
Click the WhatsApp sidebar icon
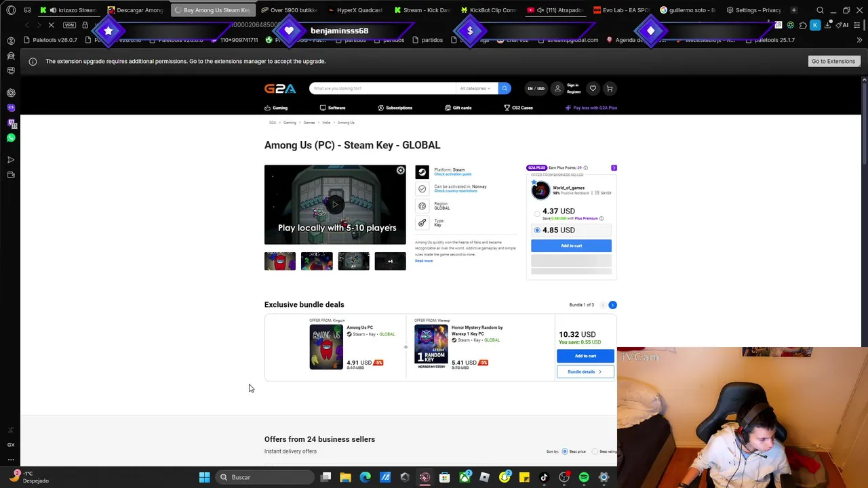pos(11,138)
